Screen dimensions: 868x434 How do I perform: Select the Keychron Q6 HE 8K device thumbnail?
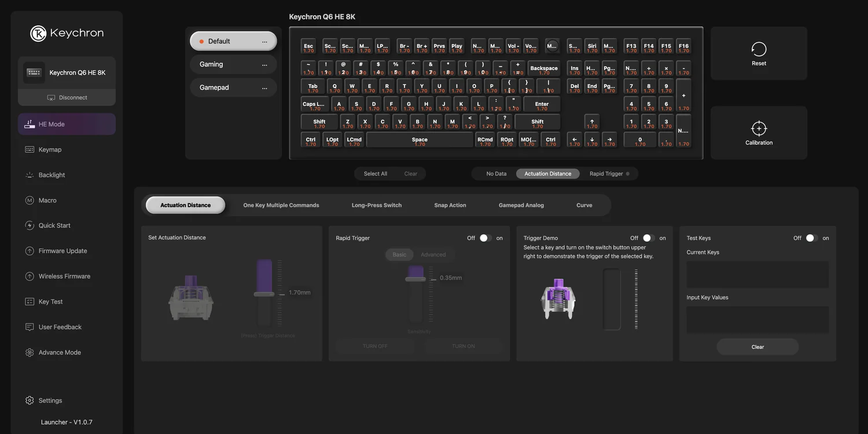coord(34,73)
